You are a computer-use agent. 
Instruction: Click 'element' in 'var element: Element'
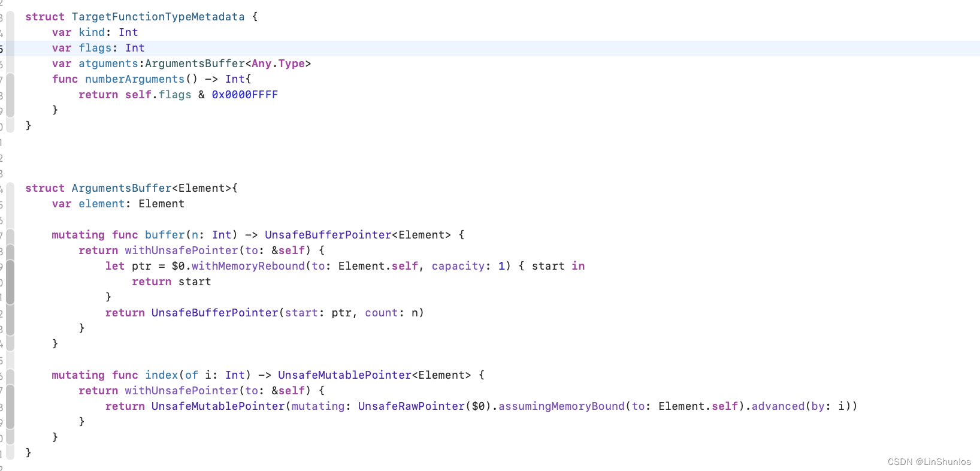click(x=102, y=204)
